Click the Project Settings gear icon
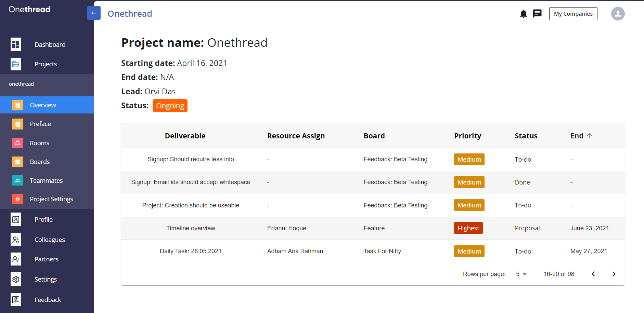The image size is (644, 313). [x=17, y=199]
